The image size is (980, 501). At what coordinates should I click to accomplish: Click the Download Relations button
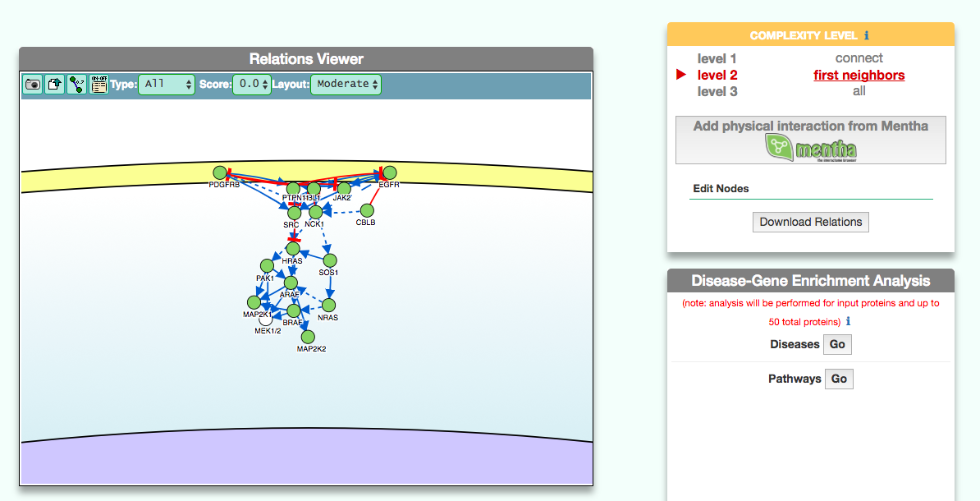click(810, 222)
